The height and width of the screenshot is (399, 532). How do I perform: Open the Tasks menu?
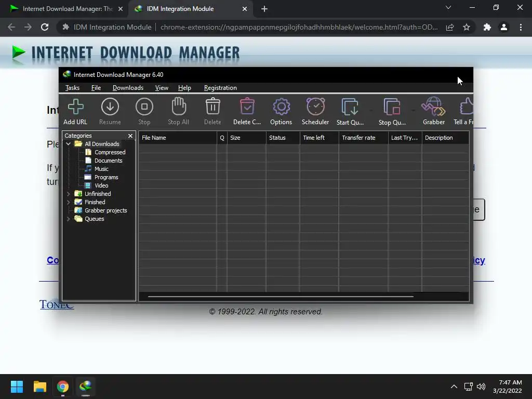[x=72, y=88]
